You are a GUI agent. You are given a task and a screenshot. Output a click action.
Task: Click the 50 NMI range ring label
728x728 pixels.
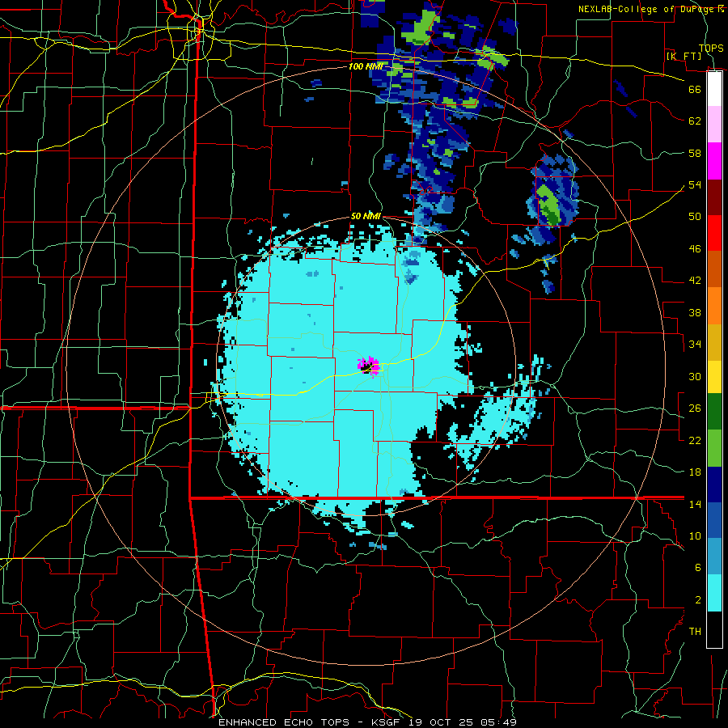pyautogui.click(x=366, y=216)
